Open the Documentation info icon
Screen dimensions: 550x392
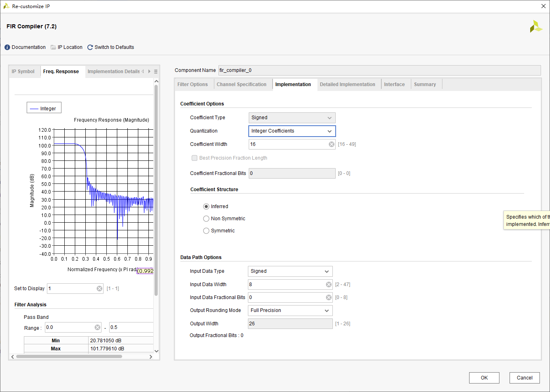pos(7,47)
